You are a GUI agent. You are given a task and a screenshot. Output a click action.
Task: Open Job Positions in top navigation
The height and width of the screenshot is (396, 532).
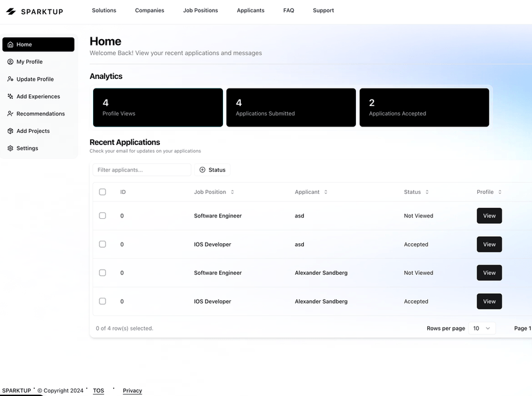(200, 10)
